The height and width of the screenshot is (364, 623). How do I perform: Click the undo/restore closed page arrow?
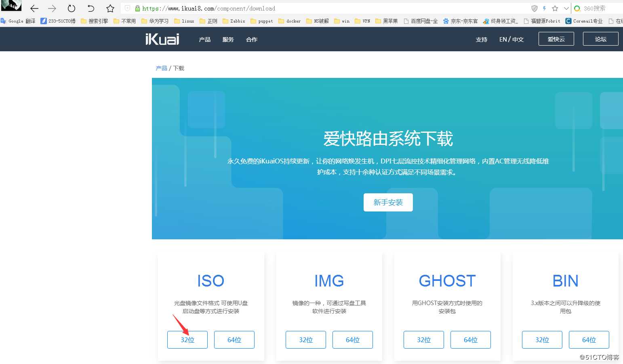click(91, 8)
